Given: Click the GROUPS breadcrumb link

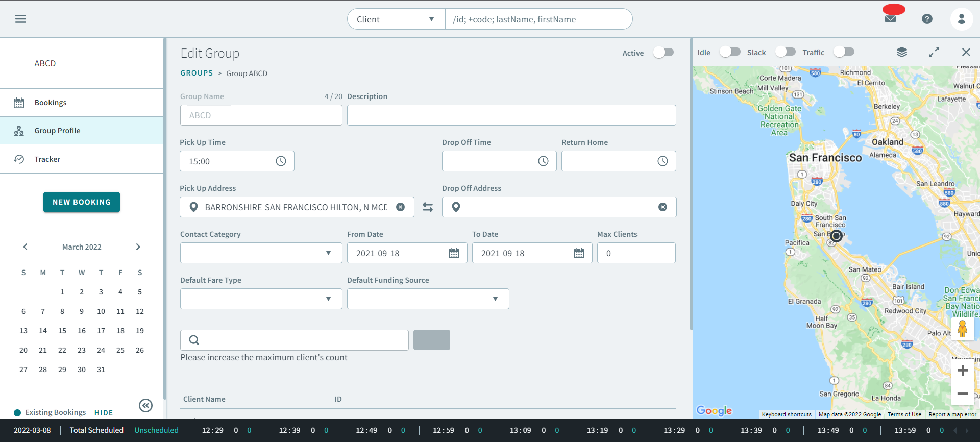Looking at the screenshot, I should coord(197,73).
